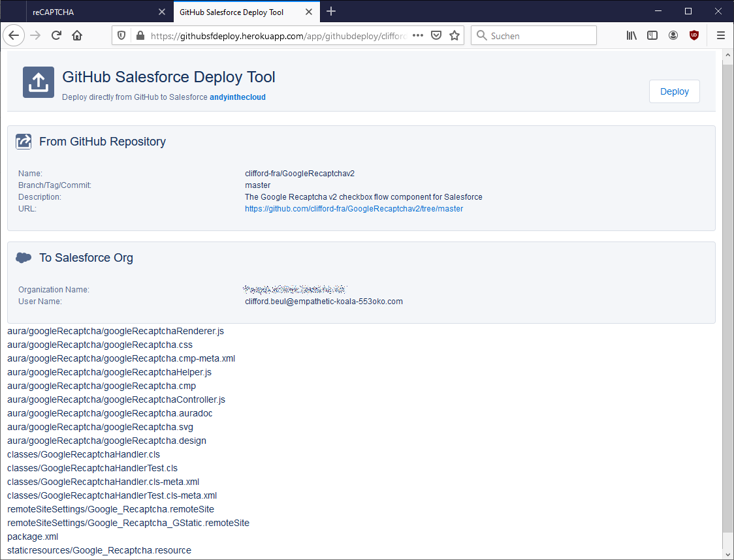
Task: Open the andyinthecloud link
Action: pos(237,97)
